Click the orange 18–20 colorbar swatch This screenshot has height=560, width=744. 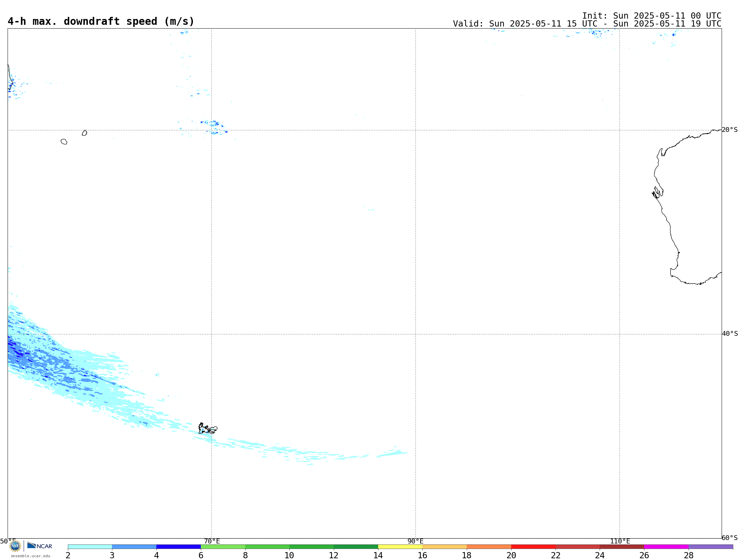[489, 547]
